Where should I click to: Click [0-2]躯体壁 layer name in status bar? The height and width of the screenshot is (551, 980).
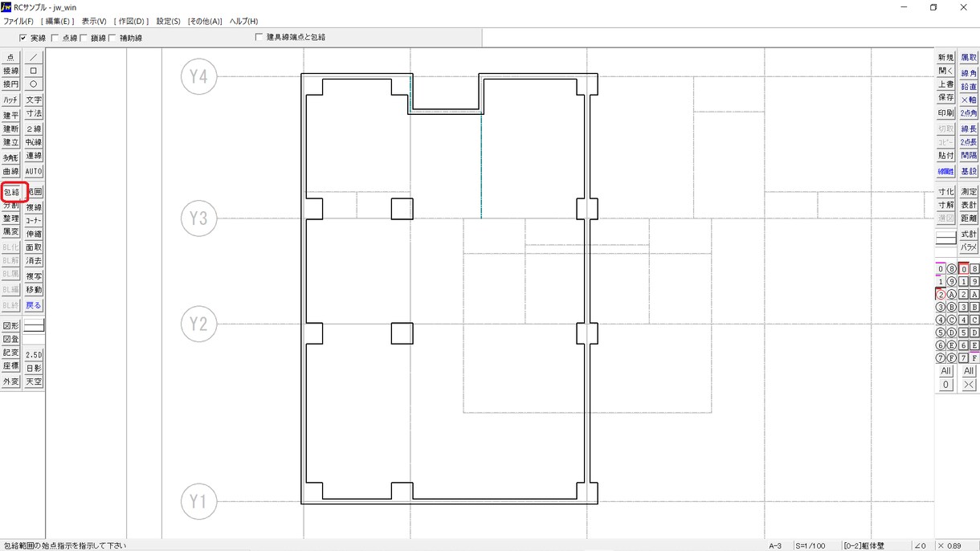point(864,546)
